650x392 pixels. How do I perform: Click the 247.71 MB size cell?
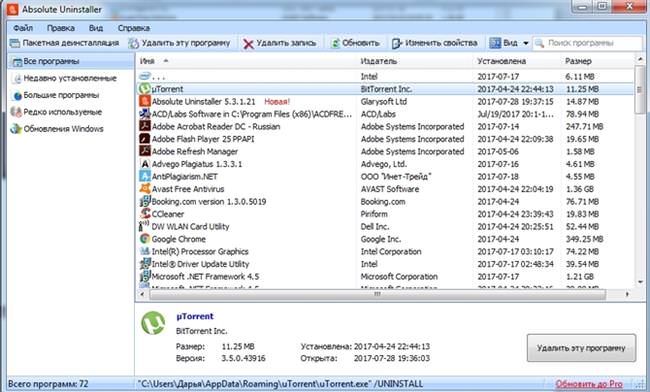tap(585, 126)
